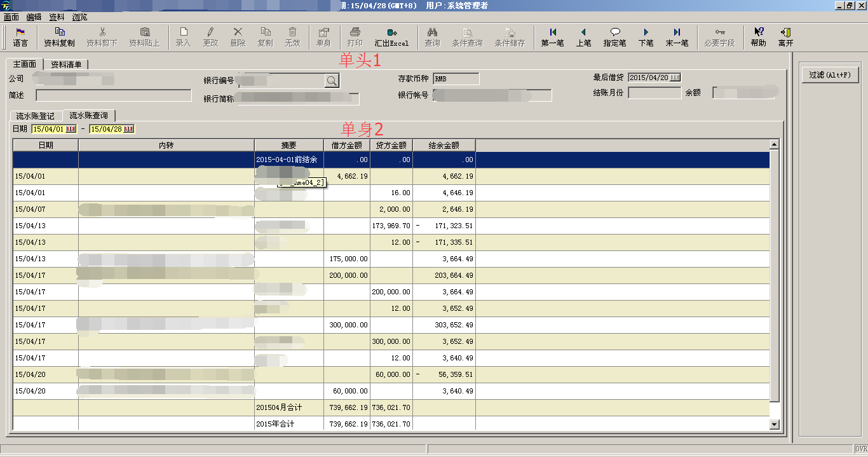Click the 必要字段 key icon

(719, 38)
